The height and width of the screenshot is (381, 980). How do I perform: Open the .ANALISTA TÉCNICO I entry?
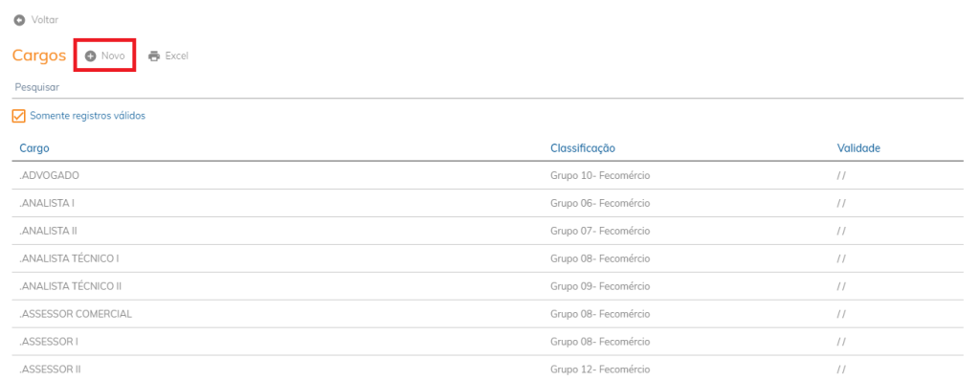tap(487, 258)
